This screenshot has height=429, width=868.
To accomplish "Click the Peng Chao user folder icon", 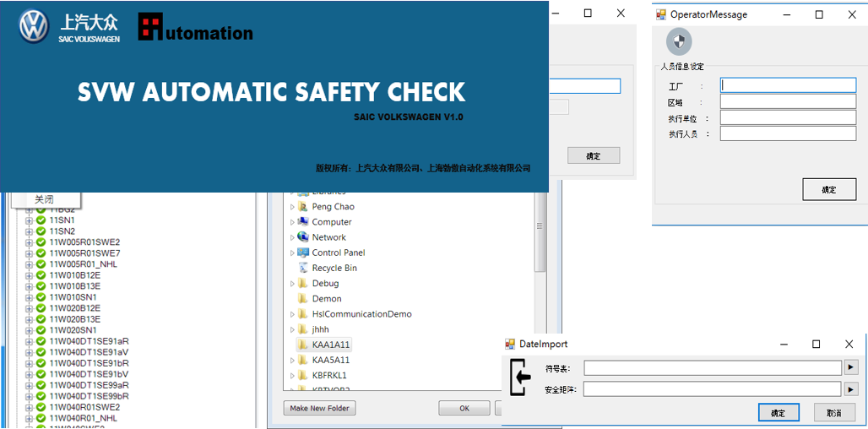I will pos(303,206).
